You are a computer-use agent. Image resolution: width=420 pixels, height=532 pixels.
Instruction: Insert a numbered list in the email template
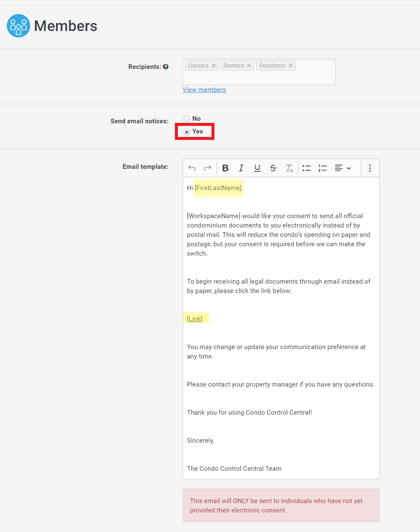[x=322, y=168]
